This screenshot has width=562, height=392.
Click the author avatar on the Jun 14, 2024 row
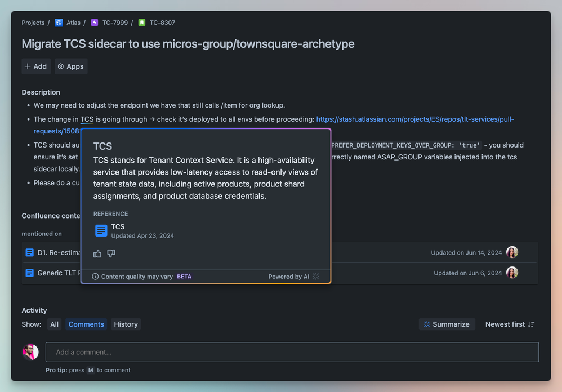pos(512,252)
